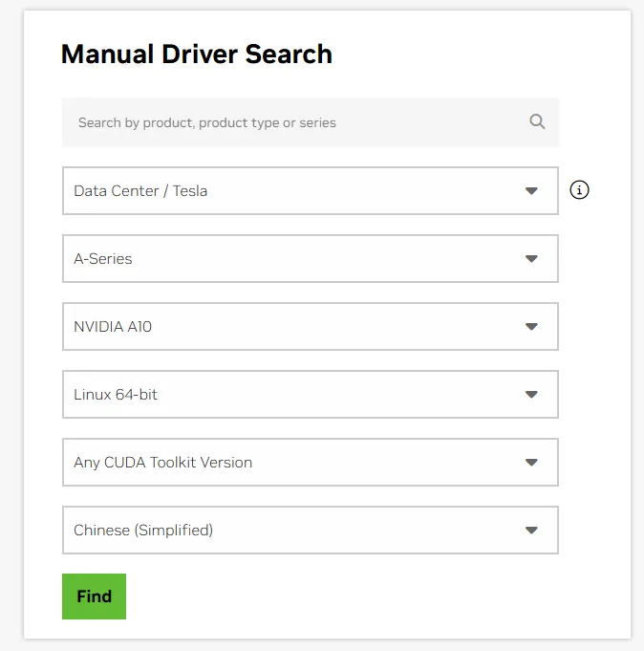
Task: Open the product type info icon
Action: click(579, 190)
